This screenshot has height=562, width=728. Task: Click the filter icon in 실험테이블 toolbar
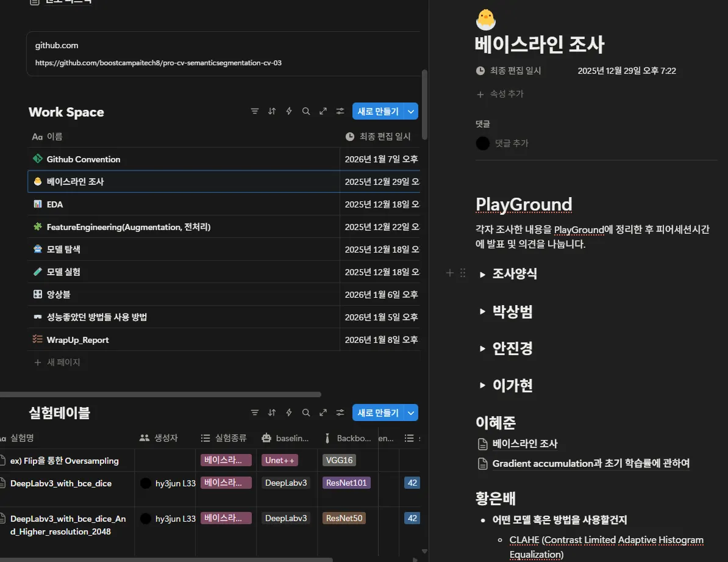pos(254,412)
